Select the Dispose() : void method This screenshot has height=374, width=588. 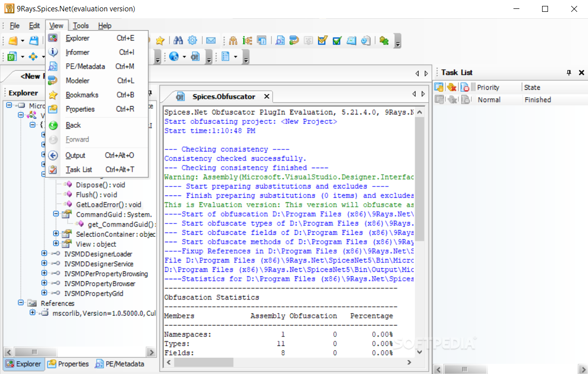click(x=101, y=185)
